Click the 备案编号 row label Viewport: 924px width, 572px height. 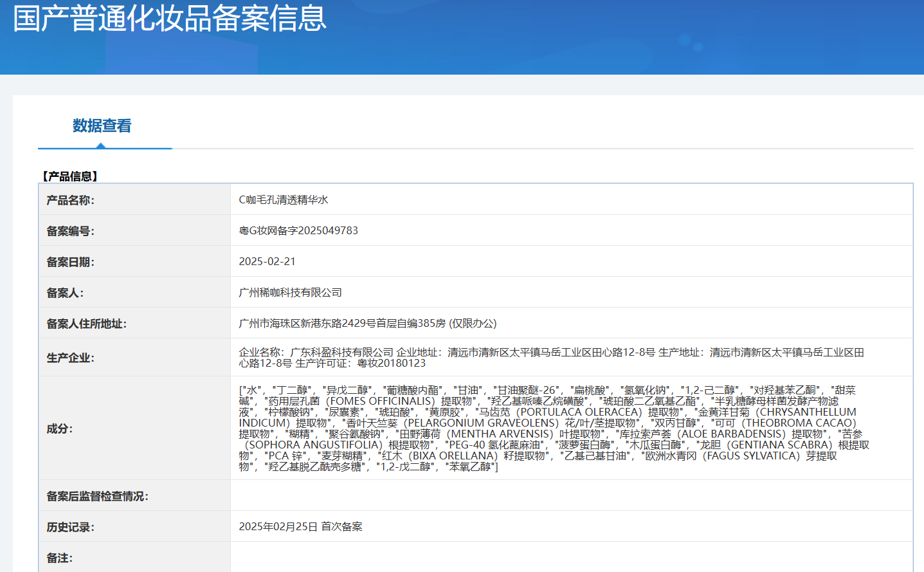[x=70, y=232]
